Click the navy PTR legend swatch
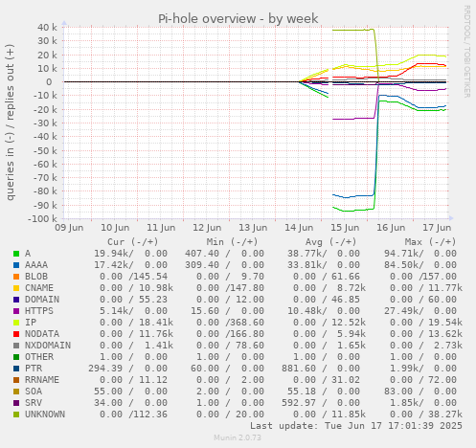 tap(16, 369)
